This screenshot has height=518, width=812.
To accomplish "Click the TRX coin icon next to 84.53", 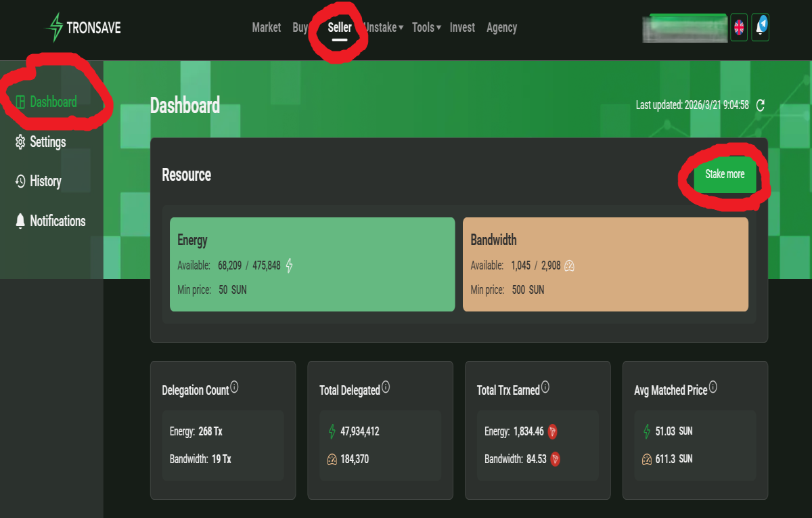I will click(x=556, y=459).
